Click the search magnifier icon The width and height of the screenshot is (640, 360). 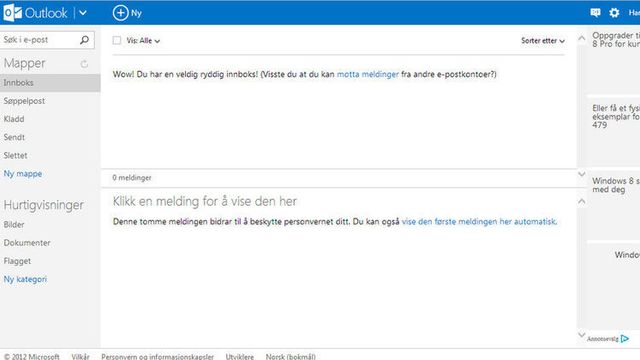coord(84,40)
